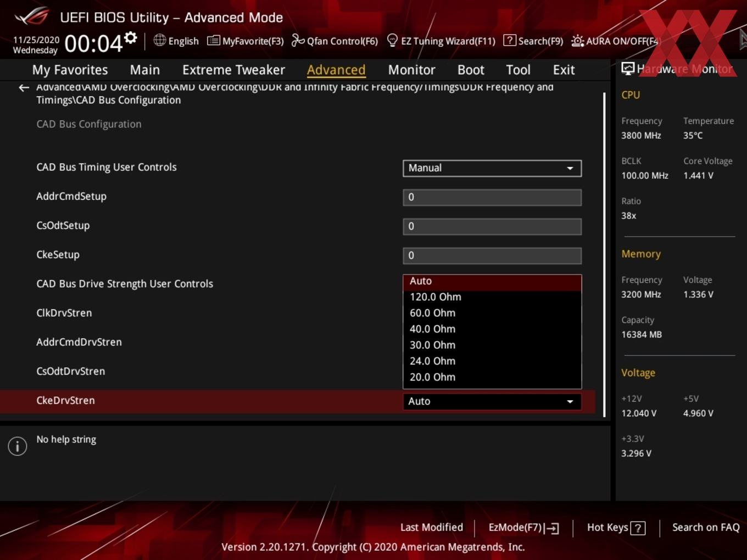The width and height of the screenshot is (747, 560).
Task: Select the Advanced tab
Action: pos(336,70)
